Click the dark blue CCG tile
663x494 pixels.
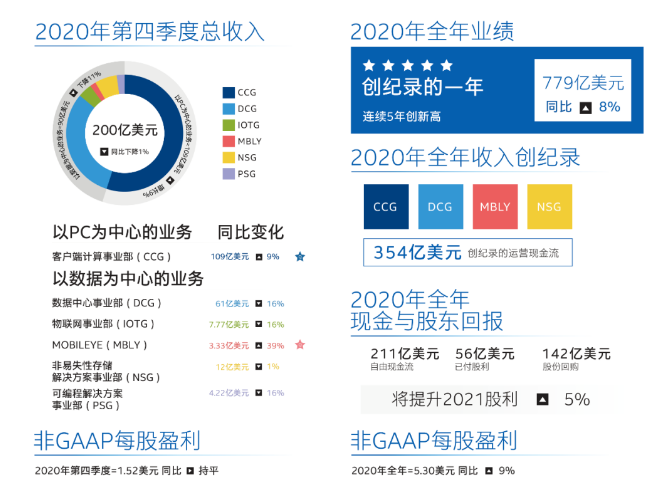point(386,206)
